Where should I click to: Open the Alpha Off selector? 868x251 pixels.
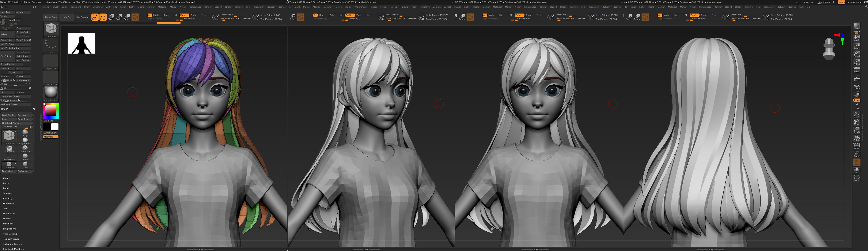pos(51,62)
